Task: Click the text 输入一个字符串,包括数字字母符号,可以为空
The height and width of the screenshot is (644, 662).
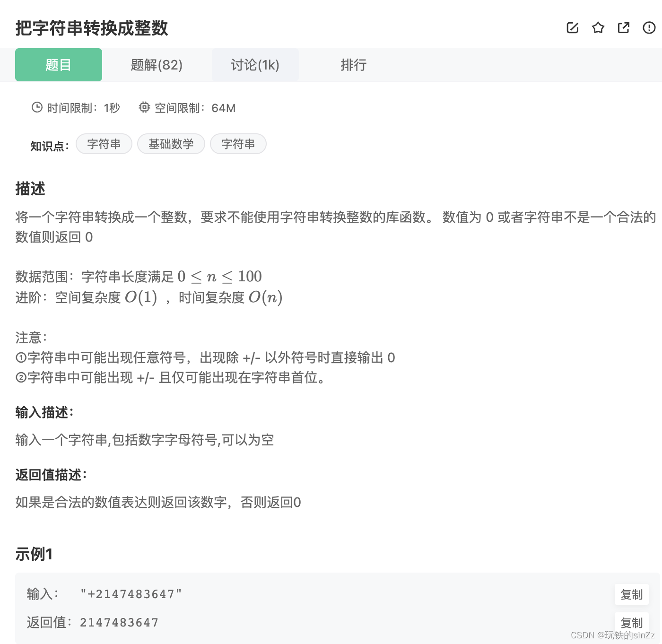Action: [x=145, y=440]
